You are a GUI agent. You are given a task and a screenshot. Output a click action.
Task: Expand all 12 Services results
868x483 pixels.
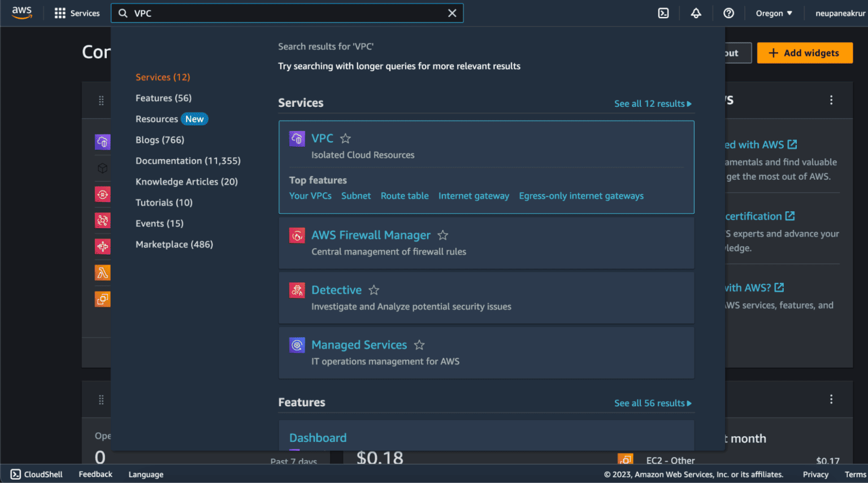653,104
